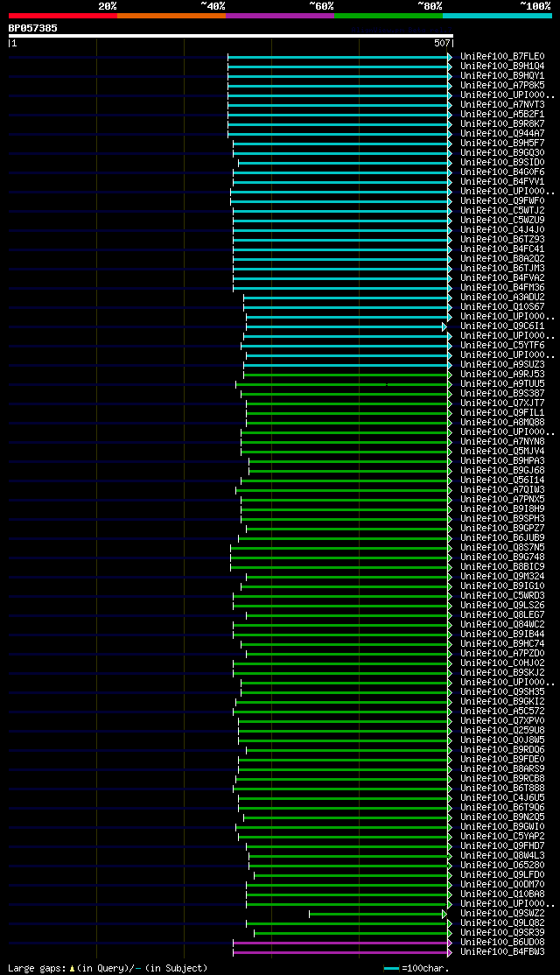Select the UniRef100_Q944A7 label

point(503,134)
